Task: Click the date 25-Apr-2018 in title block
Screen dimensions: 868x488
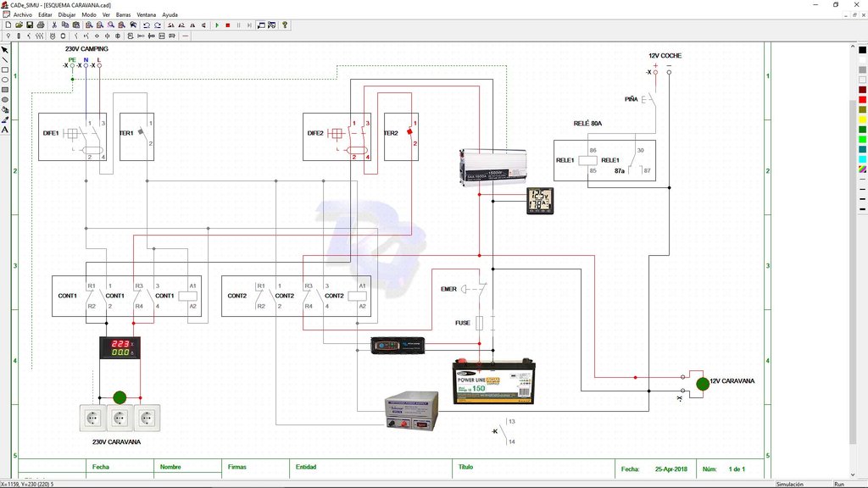Action: click(671, 469)
